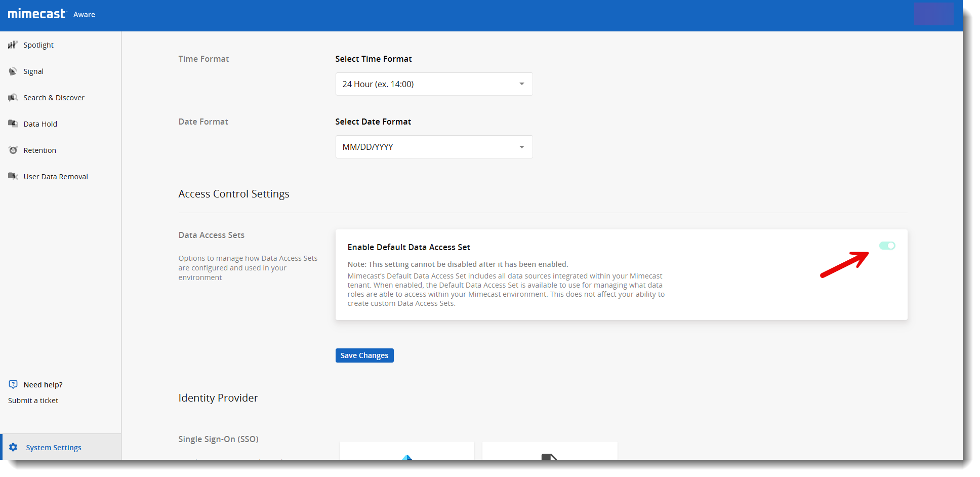Select the System Settings menu entry

click(53, 447)
